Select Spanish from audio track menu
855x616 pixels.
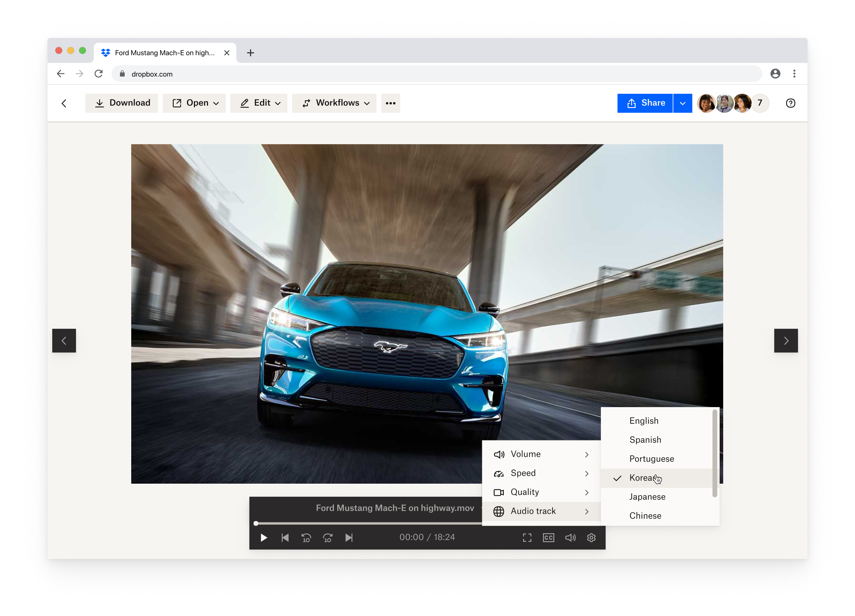[x=645, y=439]
